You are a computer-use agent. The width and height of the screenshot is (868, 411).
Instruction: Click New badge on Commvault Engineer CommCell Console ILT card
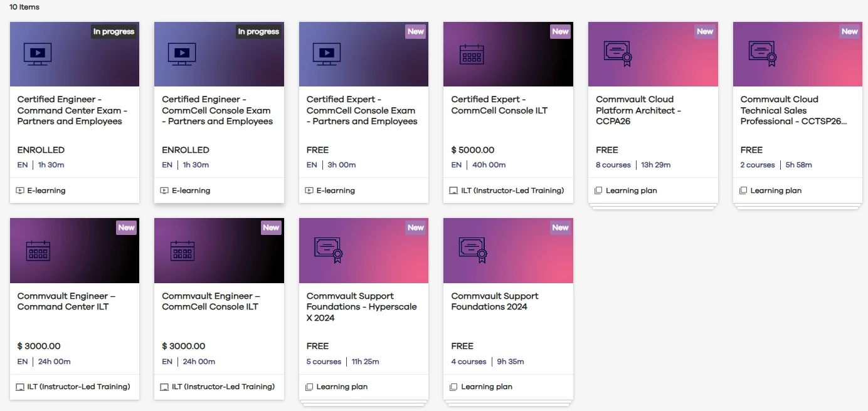(271, 228)
